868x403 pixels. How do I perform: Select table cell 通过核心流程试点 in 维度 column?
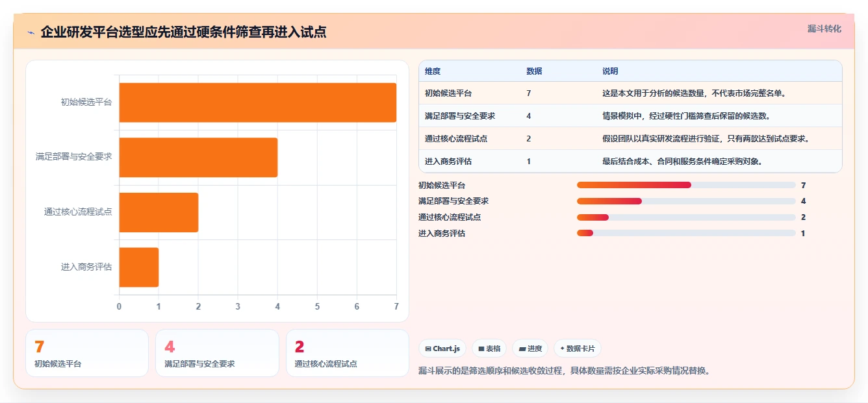pos(456,139)
